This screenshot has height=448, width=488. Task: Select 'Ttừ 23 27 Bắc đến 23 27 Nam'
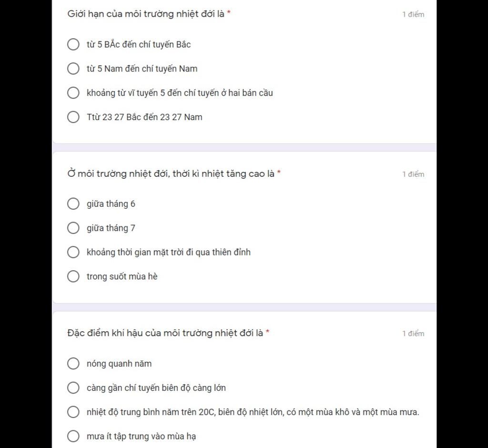pyautogui.click(x=73, y=117)
